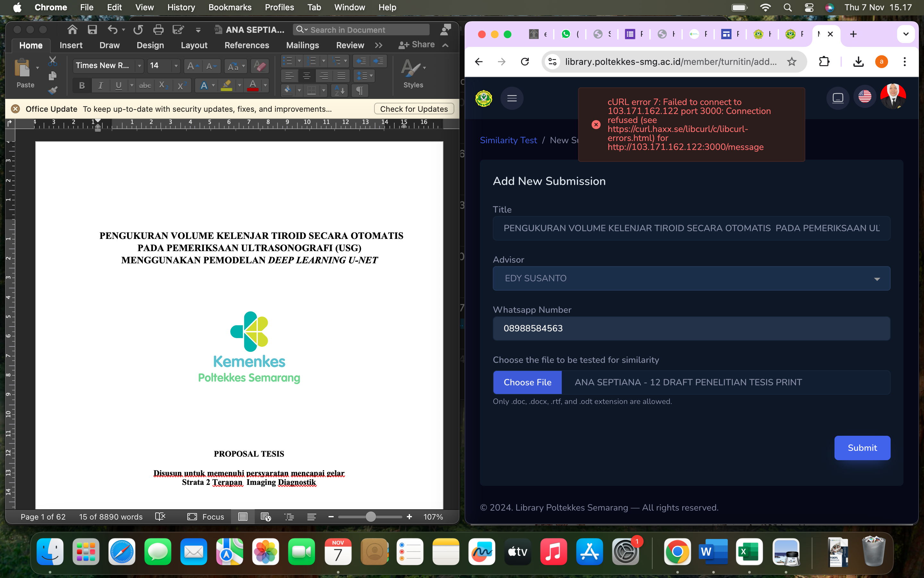Expand bullets list dropdown arrow
This screenshot has height=578, width=924.
(x=299, y=61)
